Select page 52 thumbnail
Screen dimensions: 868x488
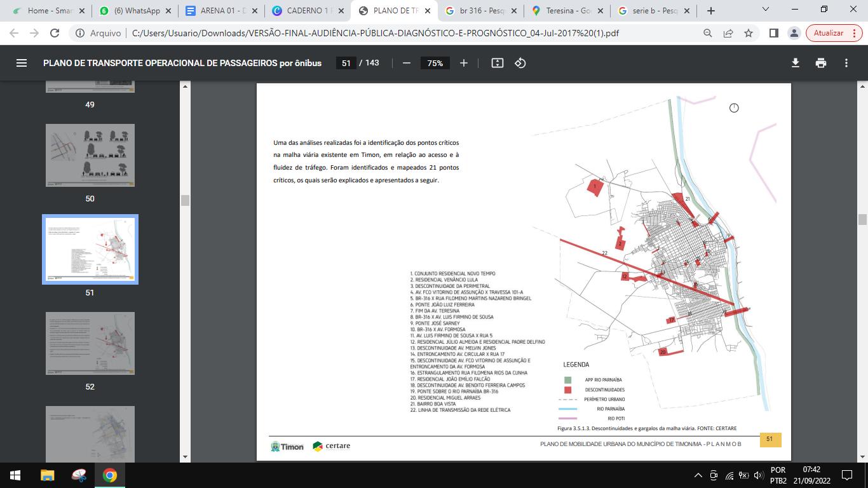tap(90, 343)
